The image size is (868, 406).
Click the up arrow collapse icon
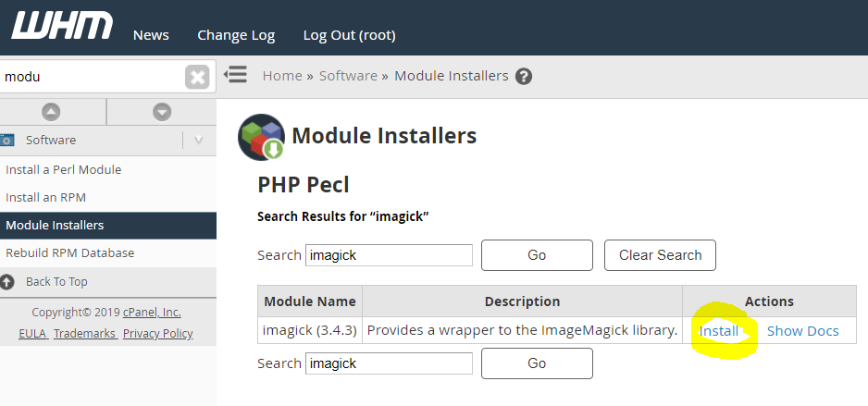(x=52, y=112)
